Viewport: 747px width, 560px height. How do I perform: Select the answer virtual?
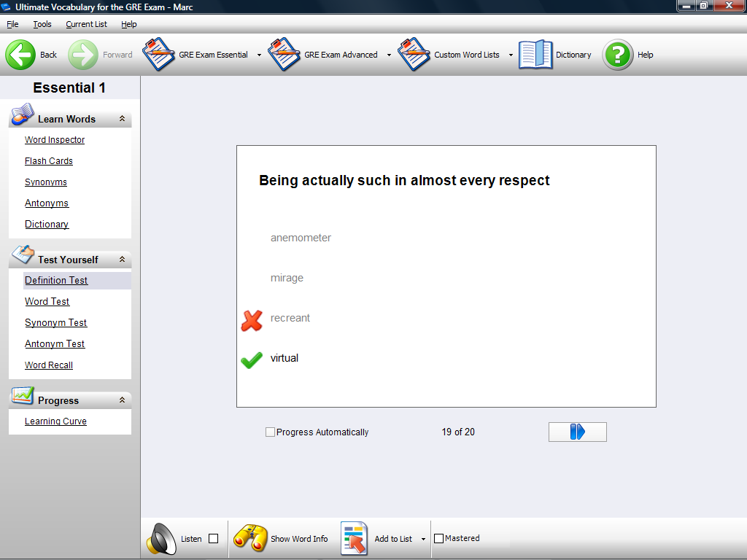[x=285, y=357]
